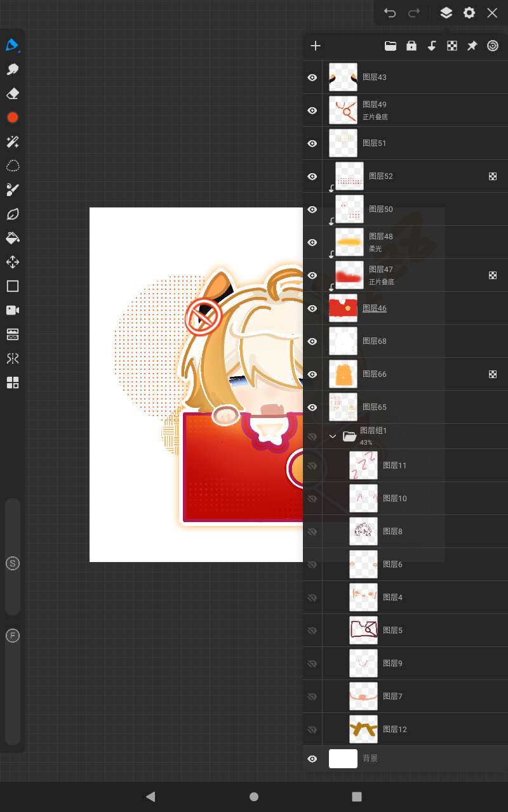The width and height of the screenshot is (508, 812).
Task: Add a new layer with plus button
Action: click(316, 46)
